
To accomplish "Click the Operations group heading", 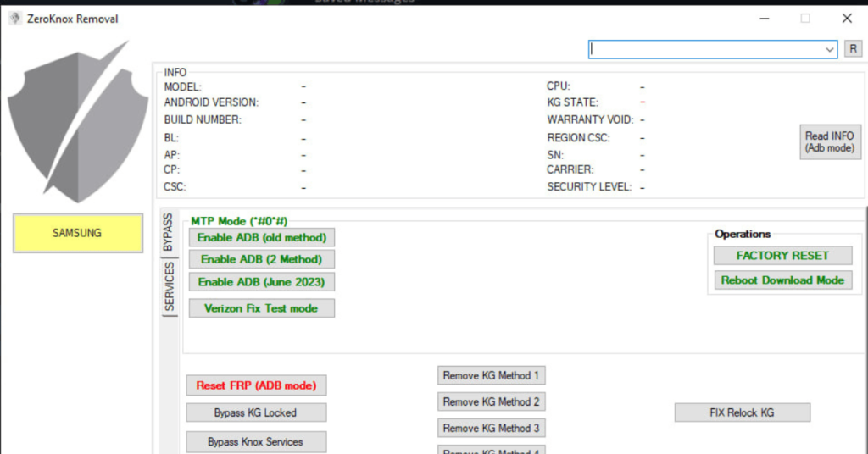I will click(x=743, y=235).
